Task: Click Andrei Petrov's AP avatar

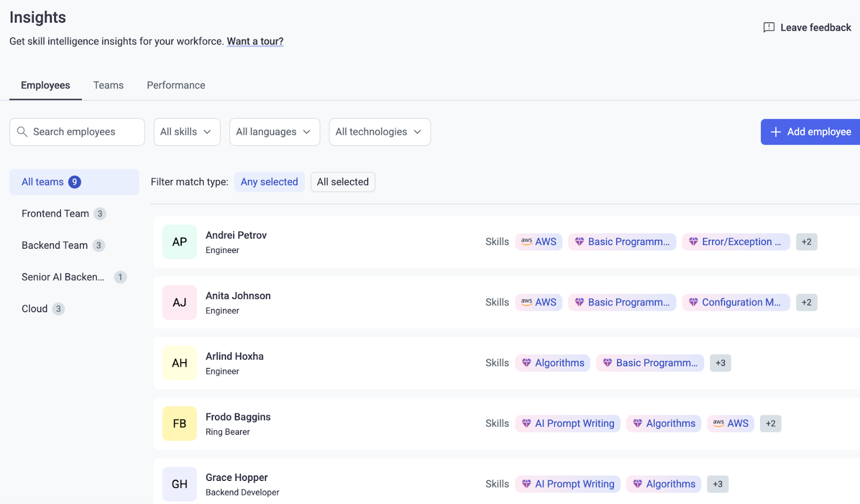Action: click(x=180, y=242)
